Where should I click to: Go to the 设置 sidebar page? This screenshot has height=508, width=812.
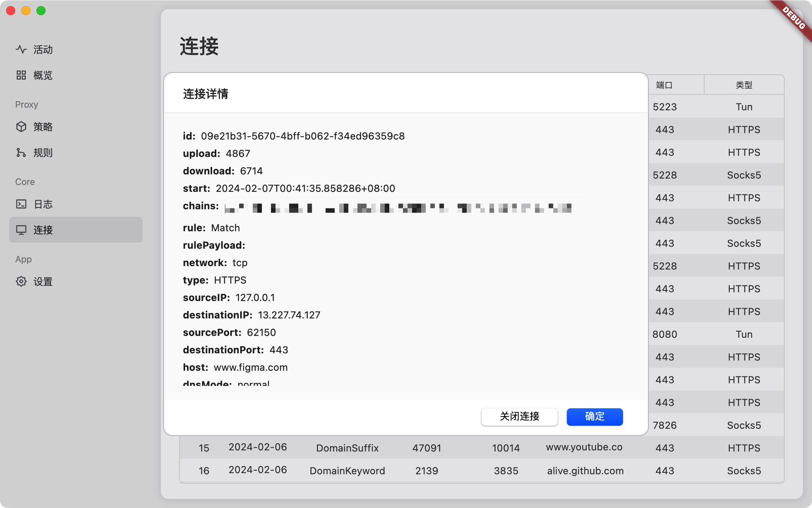pos(43,281)
